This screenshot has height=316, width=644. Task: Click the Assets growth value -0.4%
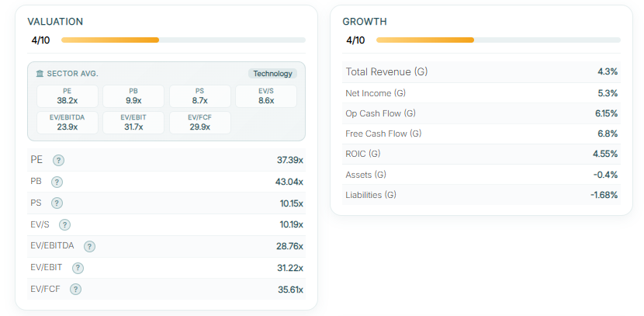click(x=605, y=175)
